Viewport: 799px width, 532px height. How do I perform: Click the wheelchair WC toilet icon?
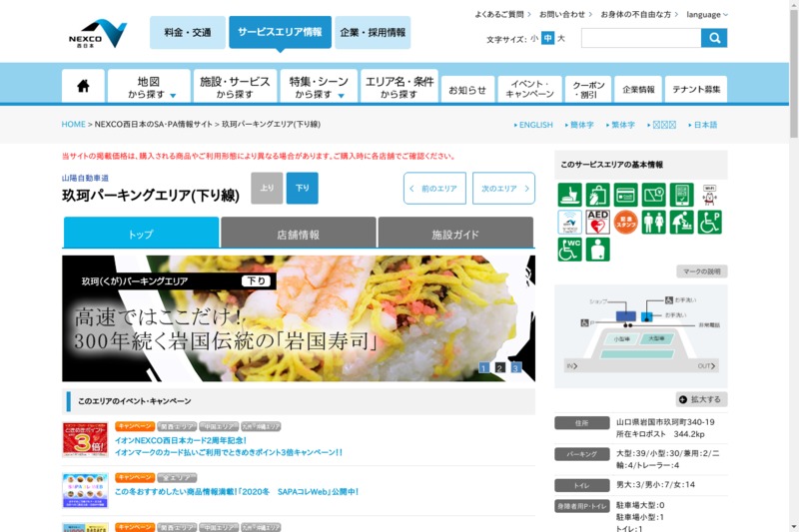point(570,250)
